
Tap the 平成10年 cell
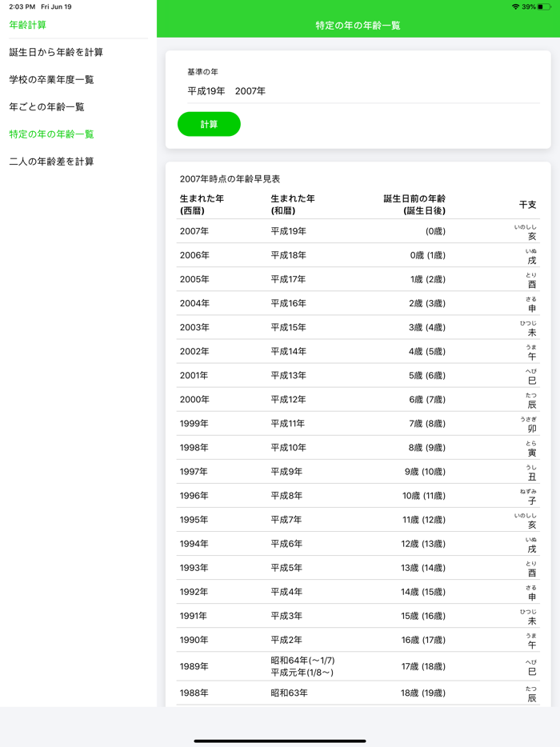tap(288, 448)
